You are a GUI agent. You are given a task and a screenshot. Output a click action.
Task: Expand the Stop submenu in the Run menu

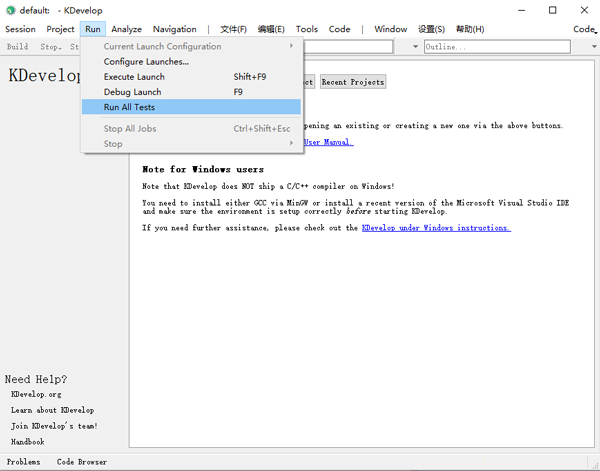(191, 144)
